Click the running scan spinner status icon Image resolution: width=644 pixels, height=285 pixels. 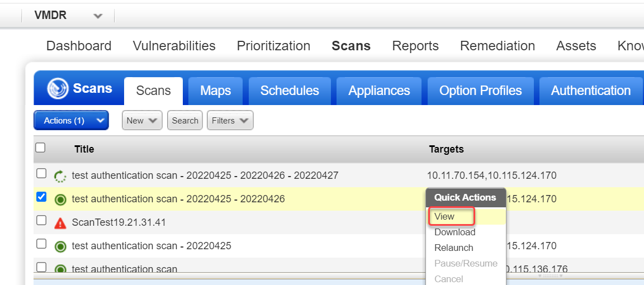pos(60,176)
